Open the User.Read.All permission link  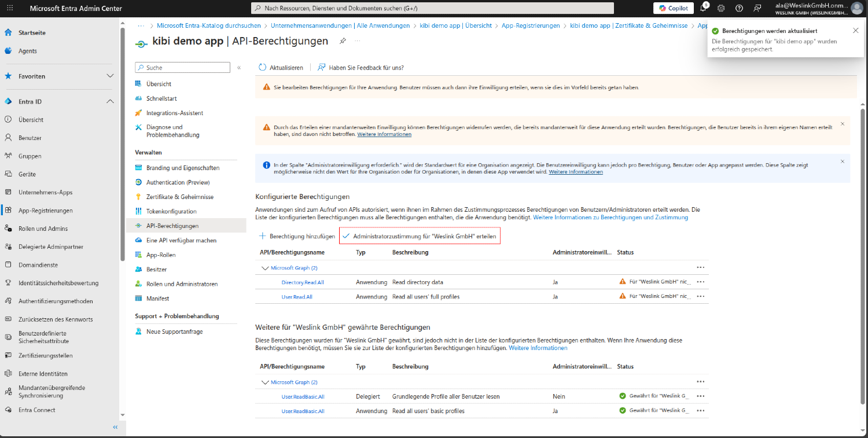297,296
